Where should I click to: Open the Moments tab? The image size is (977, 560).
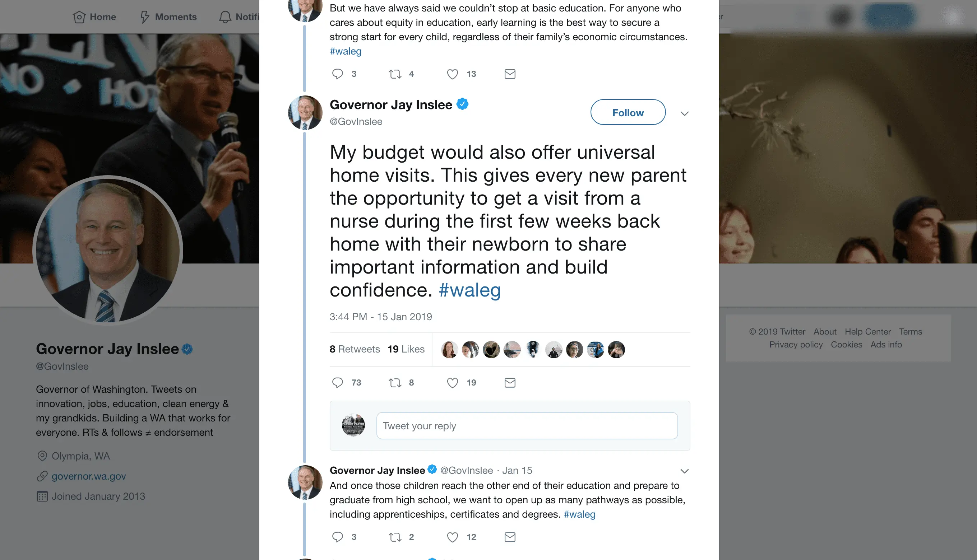point(168,17)
